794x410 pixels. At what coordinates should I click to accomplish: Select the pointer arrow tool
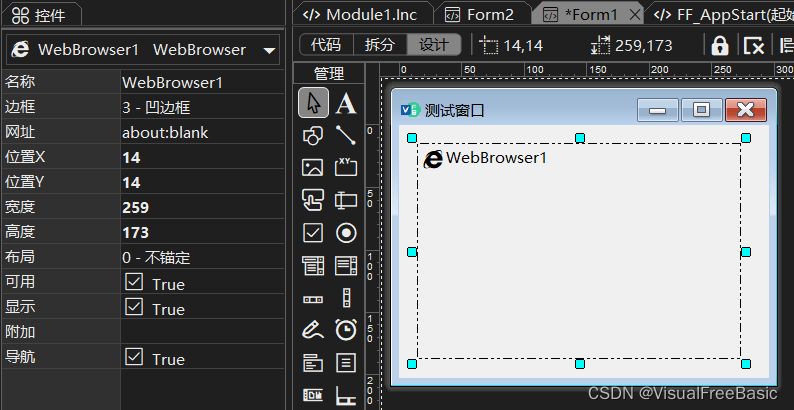coord(313,103)
